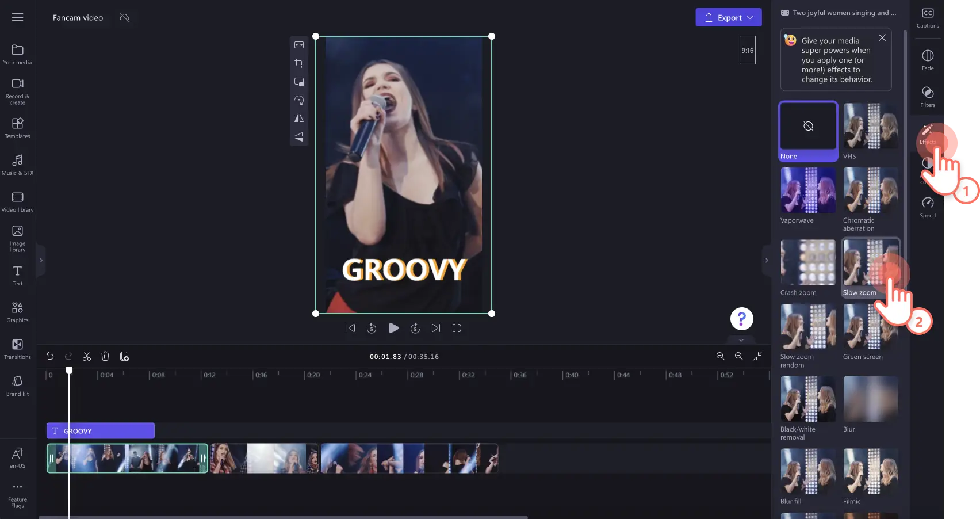
Task: Open Feature Flags menu
Action: tap(18, 495)
